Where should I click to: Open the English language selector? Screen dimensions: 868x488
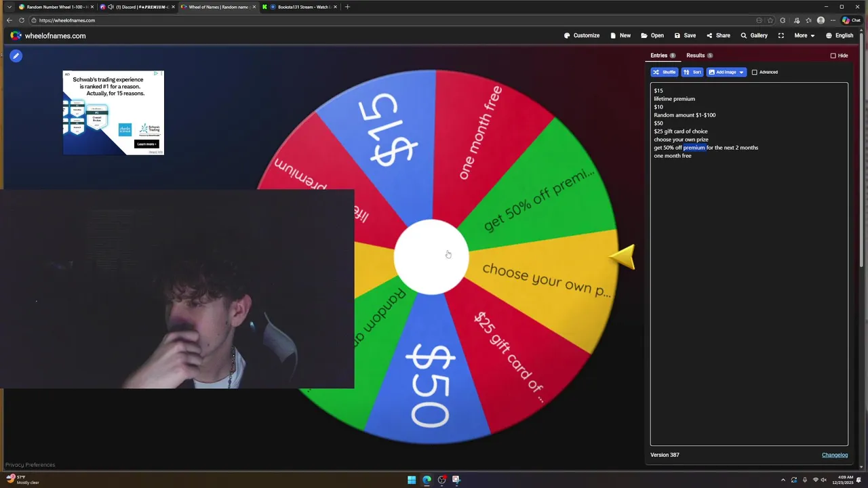[840, 35]
